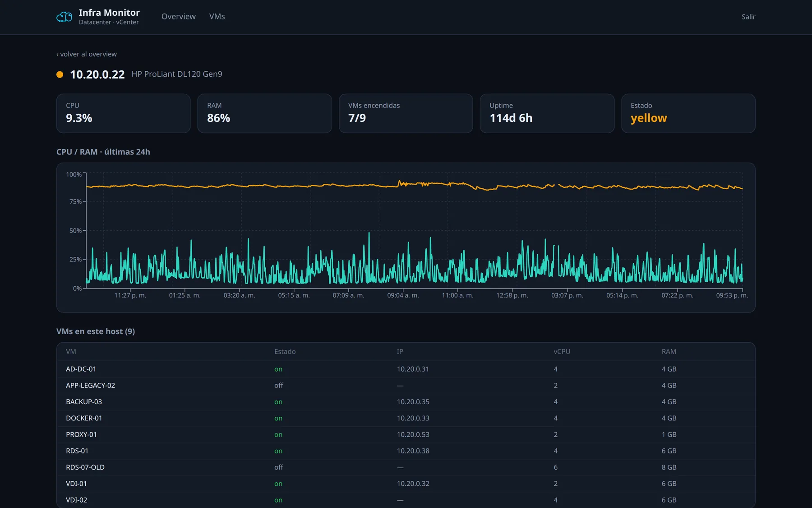Viewport: 812px width, 508px height.
Task: Open the RDS-01 VM entry
Action: (x=77, y=451)
